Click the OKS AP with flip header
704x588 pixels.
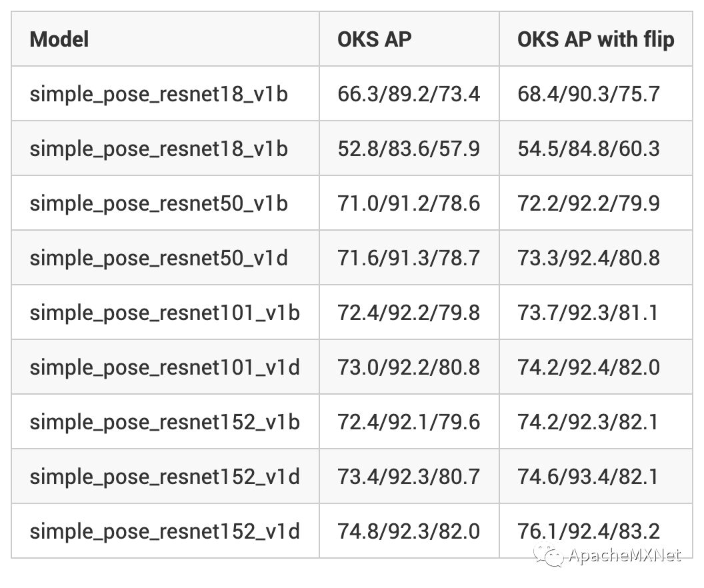click(595, 39)
